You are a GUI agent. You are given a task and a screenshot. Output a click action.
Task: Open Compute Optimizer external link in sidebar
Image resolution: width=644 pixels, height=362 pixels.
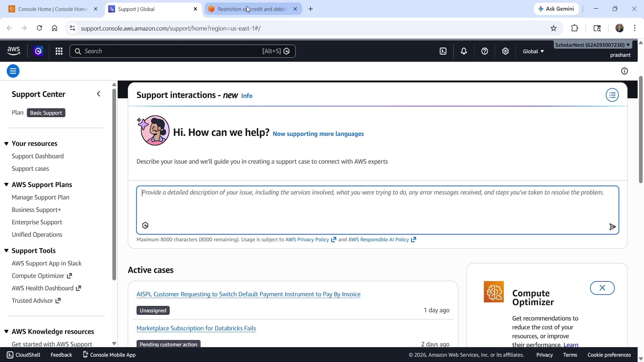(x=42, y=276)
